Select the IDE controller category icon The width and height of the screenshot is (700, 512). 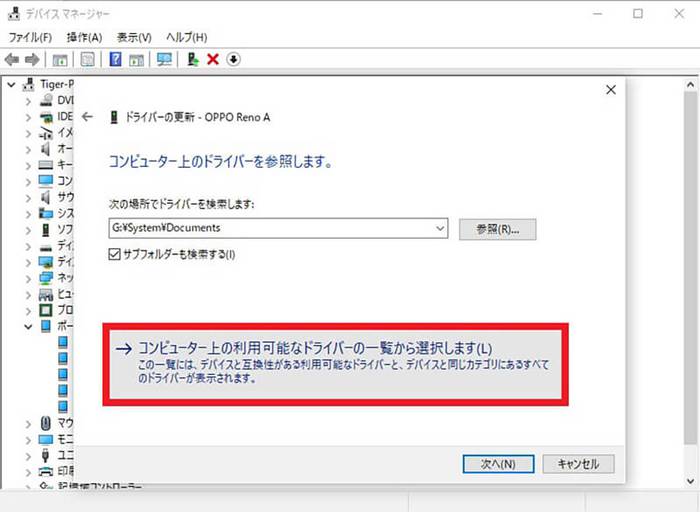[46, 117]
